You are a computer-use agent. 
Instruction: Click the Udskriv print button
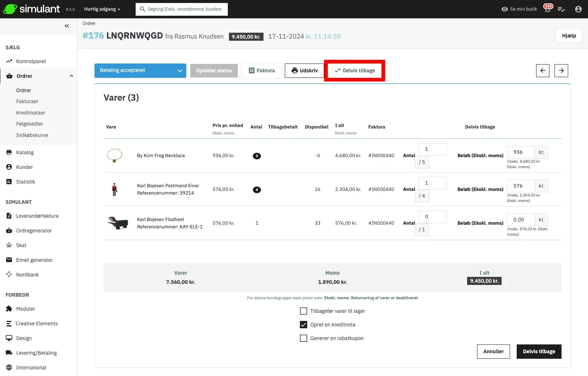tap(304, 70)
